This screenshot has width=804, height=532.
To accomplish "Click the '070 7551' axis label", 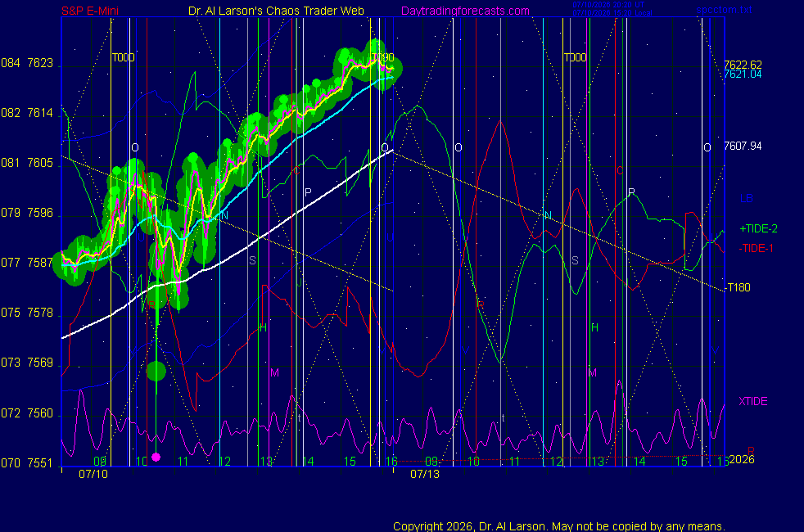I will click(27, 463).
